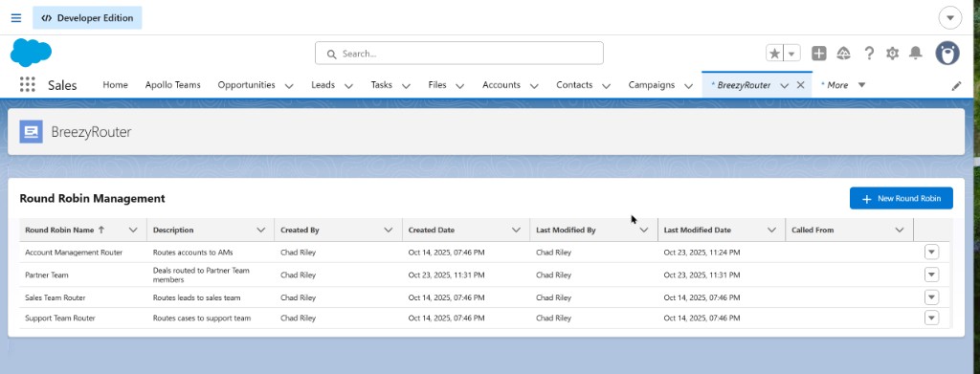
Task: Click the Created Date column header
Action: pyautogui.click(x=432, y=230)
